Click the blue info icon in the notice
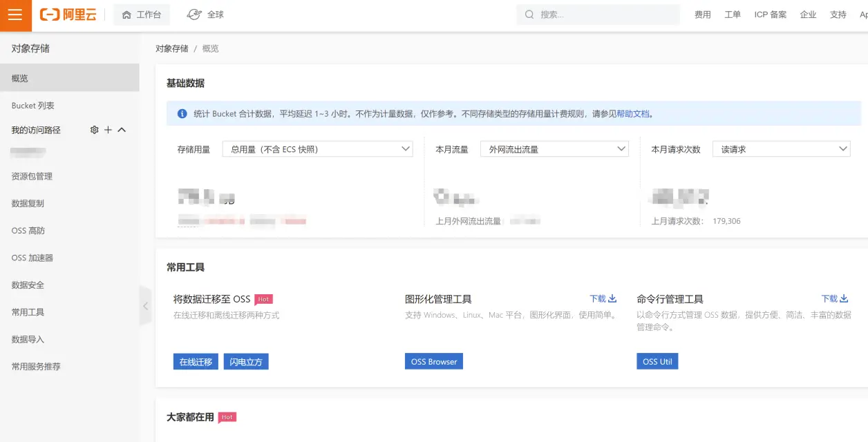 coord(182,114)
